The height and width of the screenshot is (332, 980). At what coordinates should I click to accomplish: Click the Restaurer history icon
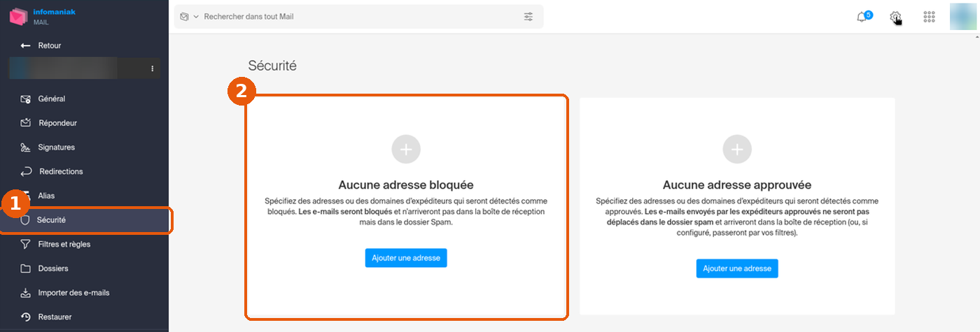coord(26,317)
